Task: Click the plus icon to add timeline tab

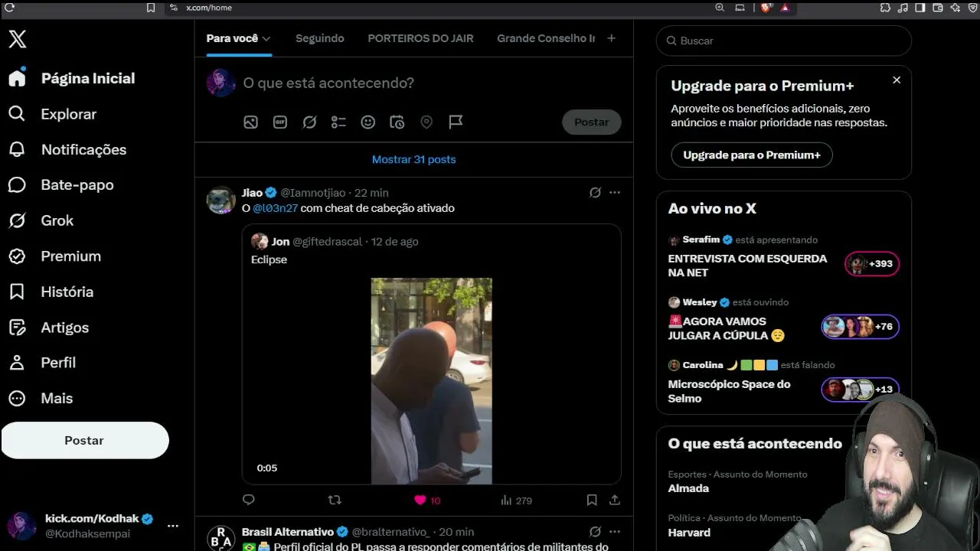Action: point(611,38)
